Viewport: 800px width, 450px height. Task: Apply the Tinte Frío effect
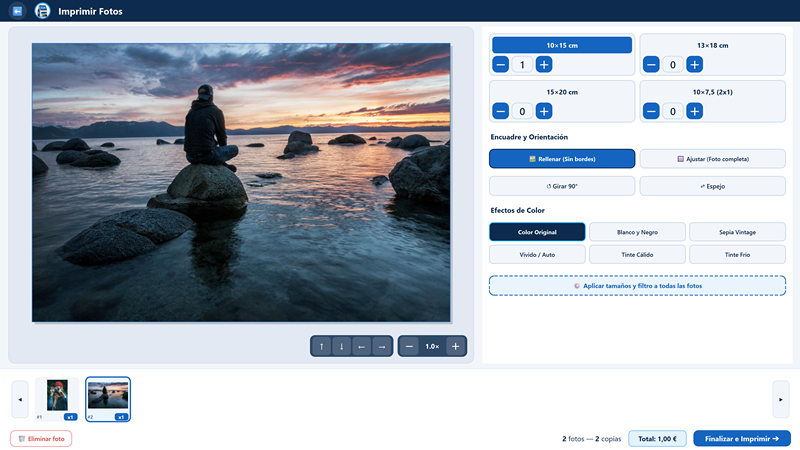coord(737,255)
